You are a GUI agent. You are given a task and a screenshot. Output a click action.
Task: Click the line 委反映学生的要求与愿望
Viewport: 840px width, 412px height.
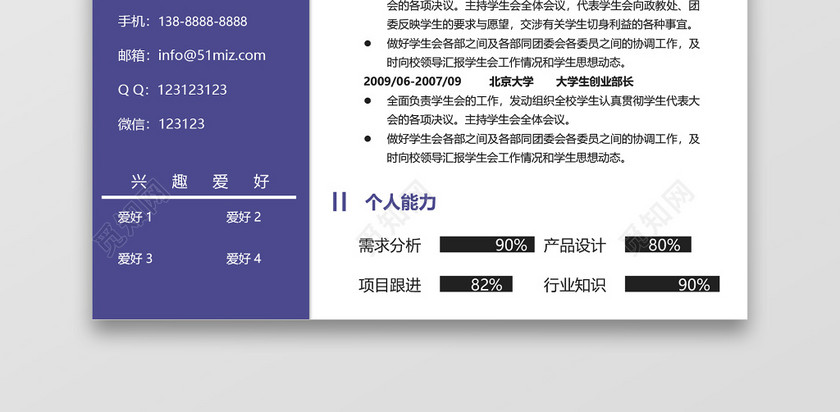click(x=541, y=25)
